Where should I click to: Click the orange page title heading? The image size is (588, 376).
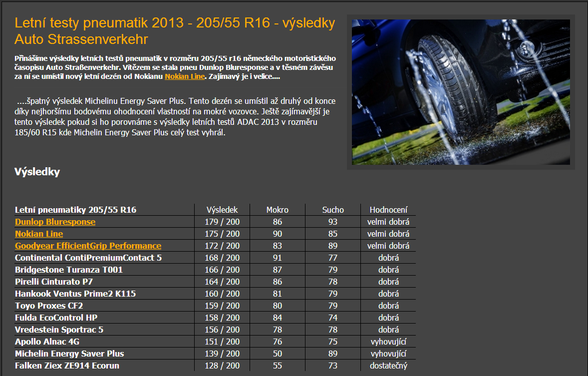click(175, 31)
